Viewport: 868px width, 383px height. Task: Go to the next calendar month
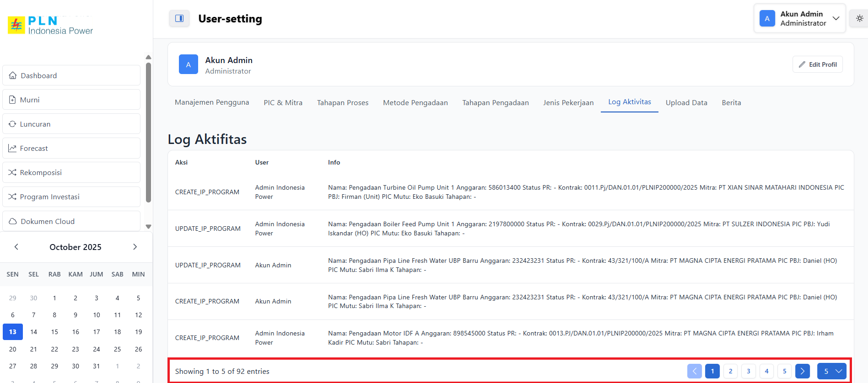(135, 247)
